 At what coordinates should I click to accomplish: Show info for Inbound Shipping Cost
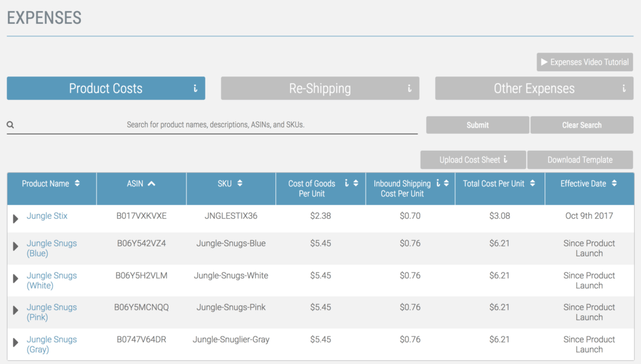(x=438, y=183)
